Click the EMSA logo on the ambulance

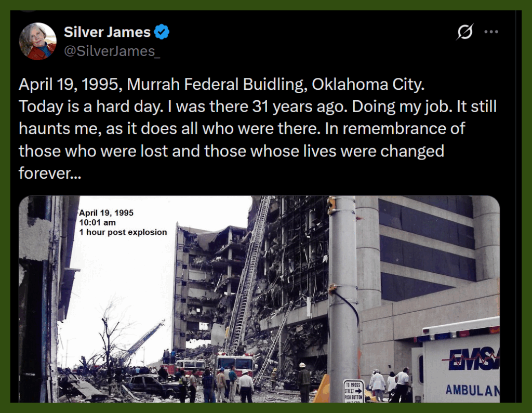pyautogui.click(x=471, y=359)
